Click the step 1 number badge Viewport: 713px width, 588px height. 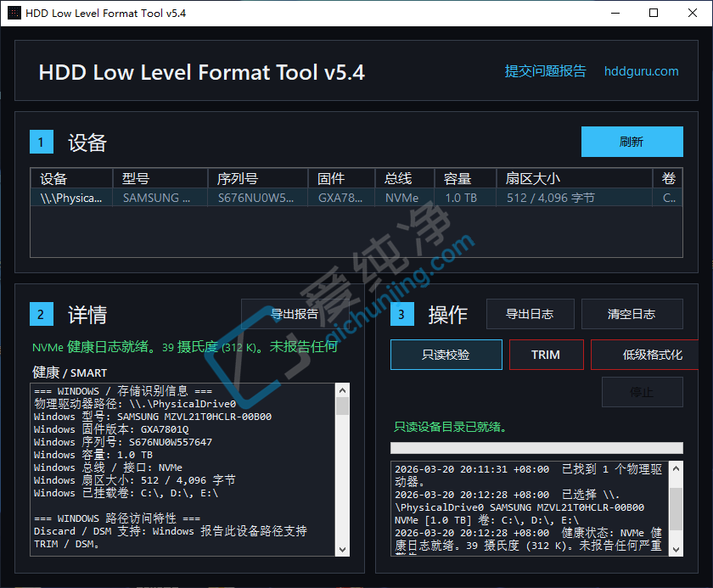42,142
